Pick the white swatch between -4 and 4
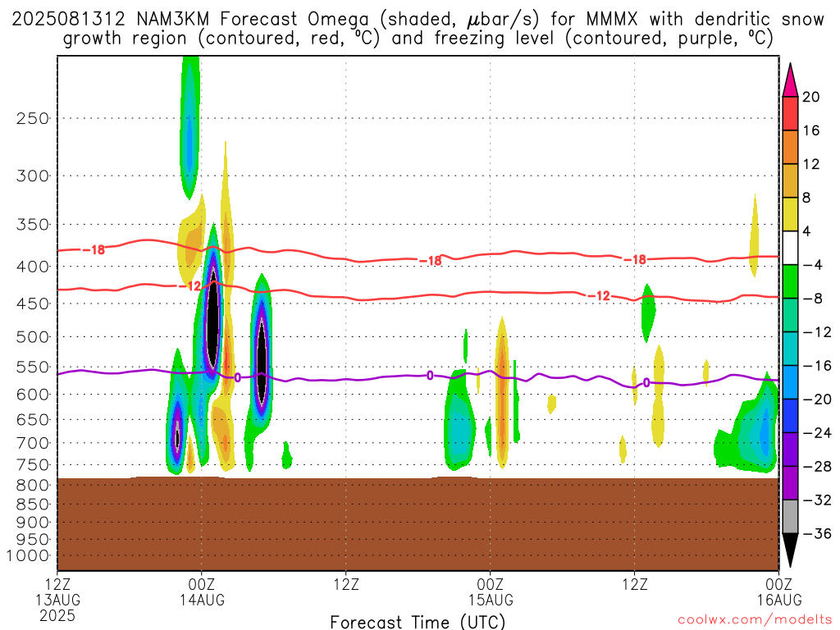Screen dimensions: 840x630 point(790,248)
